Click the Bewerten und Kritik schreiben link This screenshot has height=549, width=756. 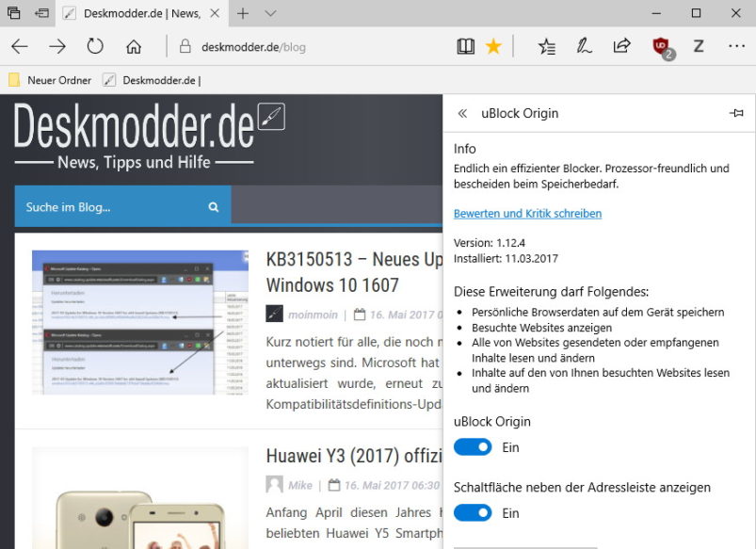pyautogui.click(x=527, y=213)
